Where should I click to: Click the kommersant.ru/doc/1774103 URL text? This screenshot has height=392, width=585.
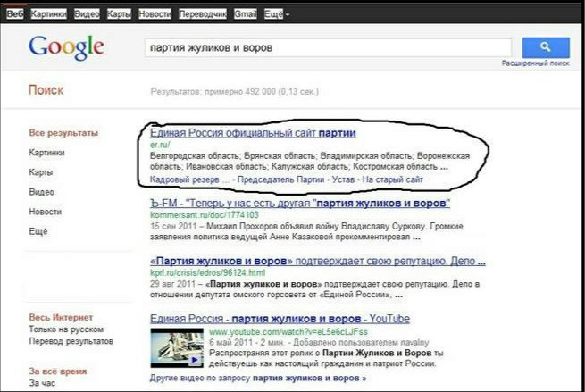click(205, 215)
